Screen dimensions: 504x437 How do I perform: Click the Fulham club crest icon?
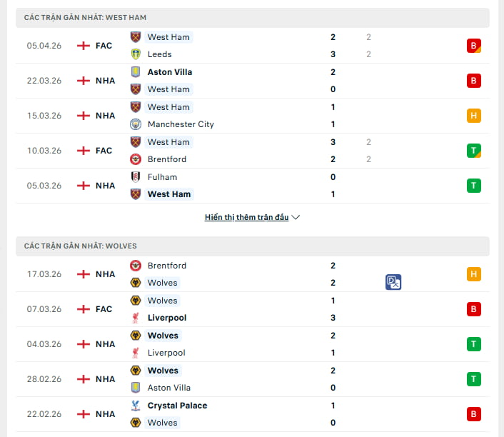(136, 177)
